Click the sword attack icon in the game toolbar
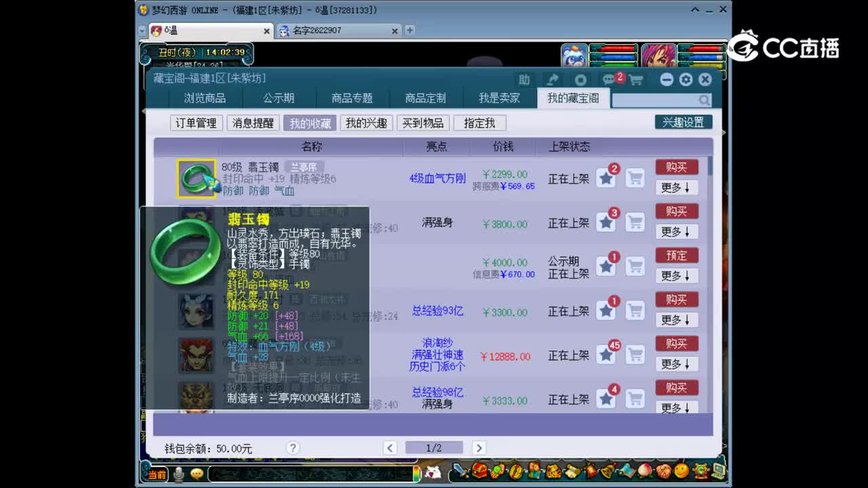 (x=461, y=472)
